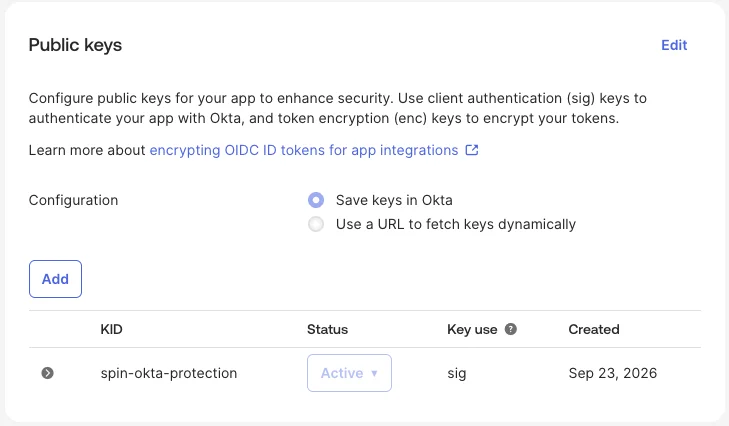Expand the spin-okta-protection key row
The height and width of the screenshot is (426, 729).
(47, 373)
